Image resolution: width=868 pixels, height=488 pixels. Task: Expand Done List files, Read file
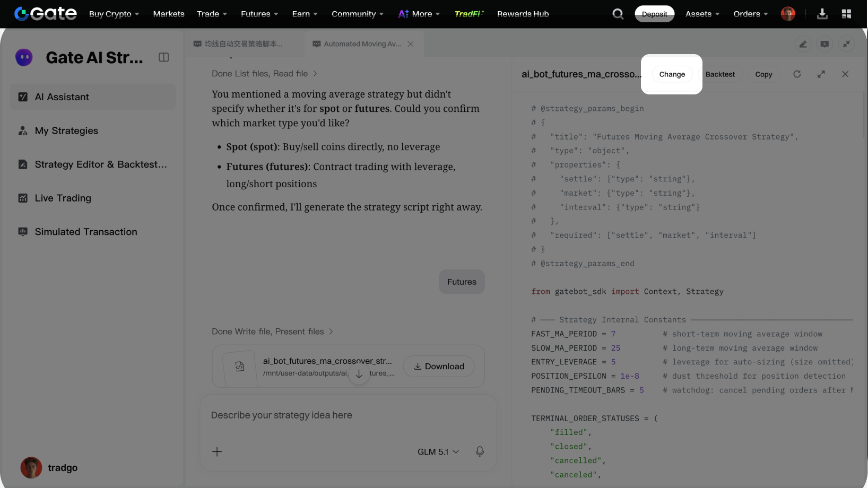pos(264,74)
